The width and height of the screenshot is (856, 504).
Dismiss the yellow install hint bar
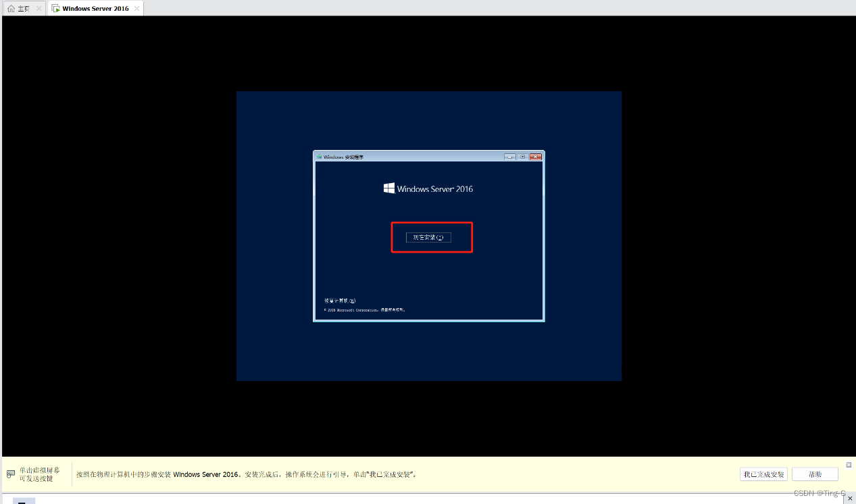(x=849, y=465)
